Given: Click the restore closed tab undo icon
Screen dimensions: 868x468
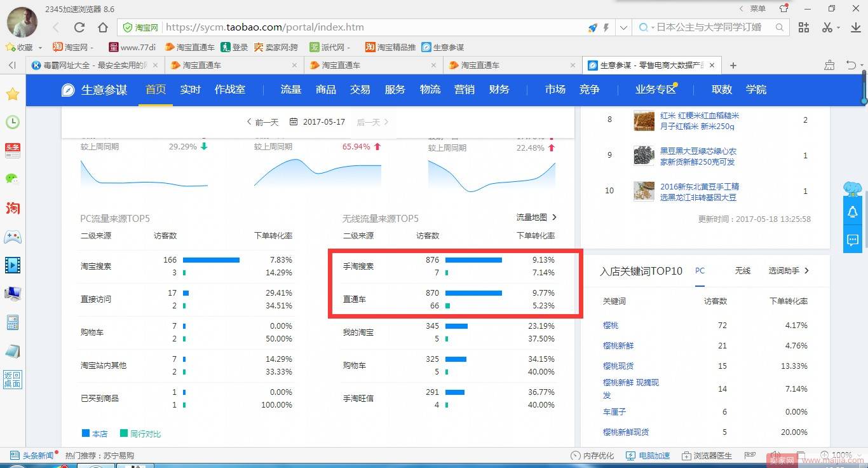Looking at the screenshot, I should click(x=851, y=65).
